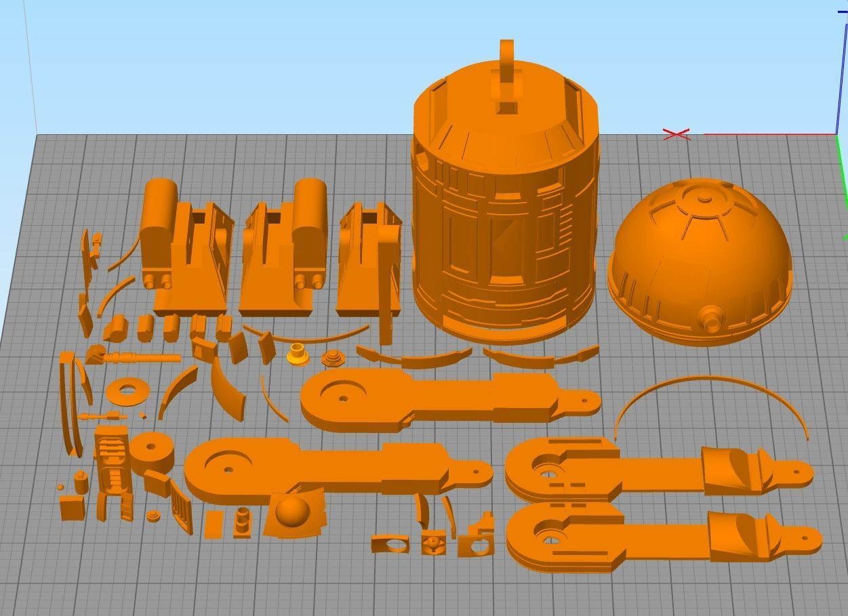Select the sphere on a curved plate
The image size is (848, 616).
pyautogui.click(x=294, y=514)
